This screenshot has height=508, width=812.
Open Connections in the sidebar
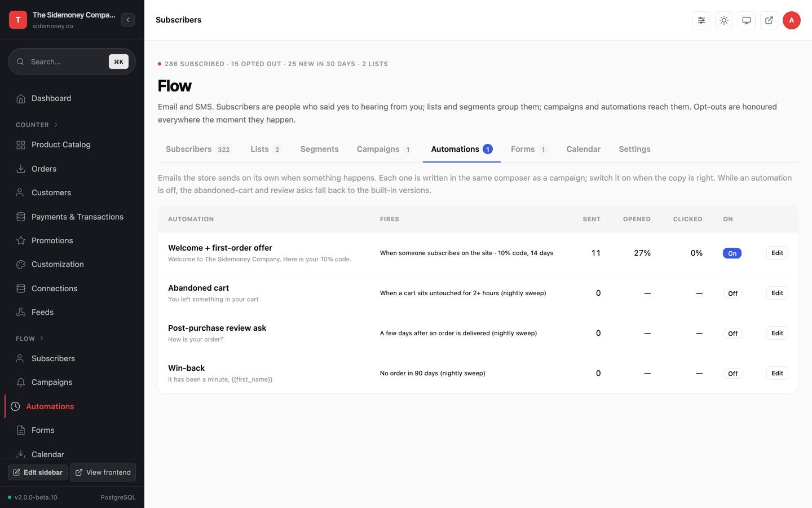[72, 288]
